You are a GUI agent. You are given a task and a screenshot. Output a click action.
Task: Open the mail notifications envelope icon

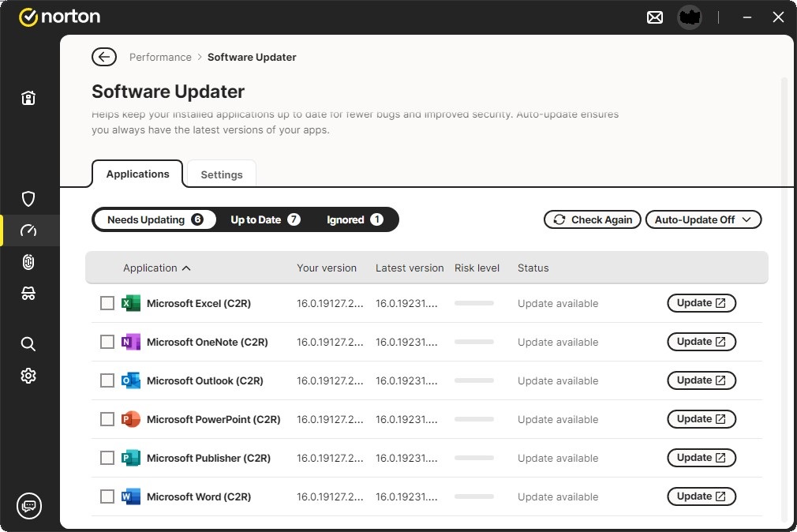point(655,17)
